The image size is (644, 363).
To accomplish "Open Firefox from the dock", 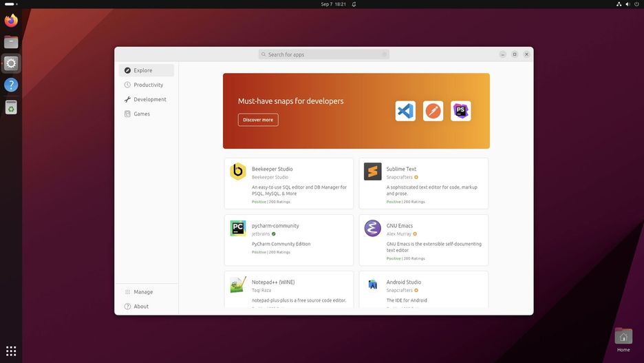I will 11,20.
